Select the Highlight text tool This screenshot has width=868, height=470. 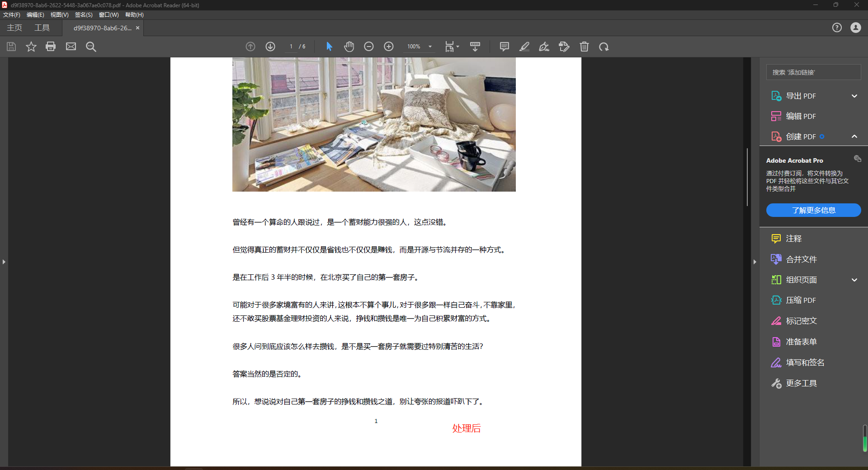coord(524,47)
